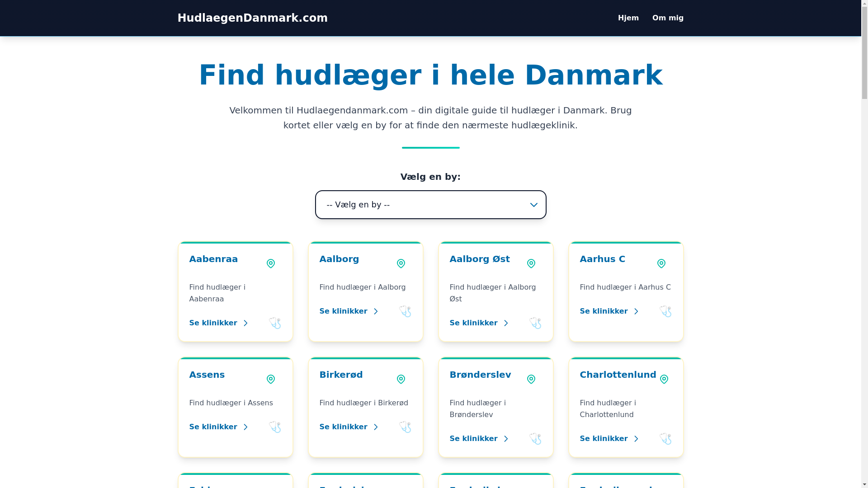Click the Brønderslev card heading

(x=480, y=375)
